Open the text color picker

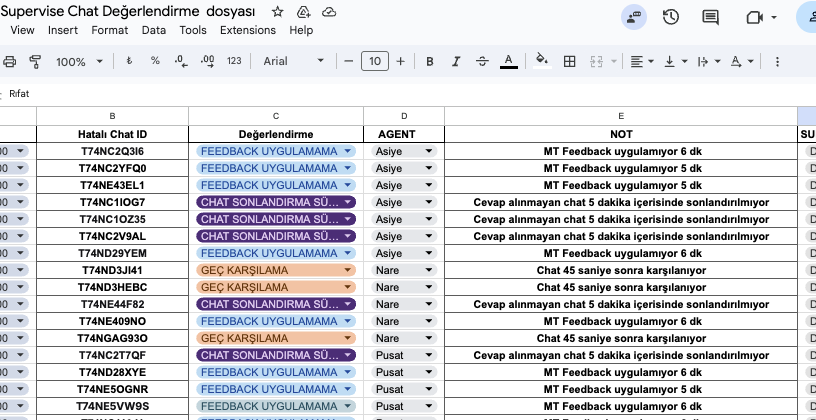[509, 61]
